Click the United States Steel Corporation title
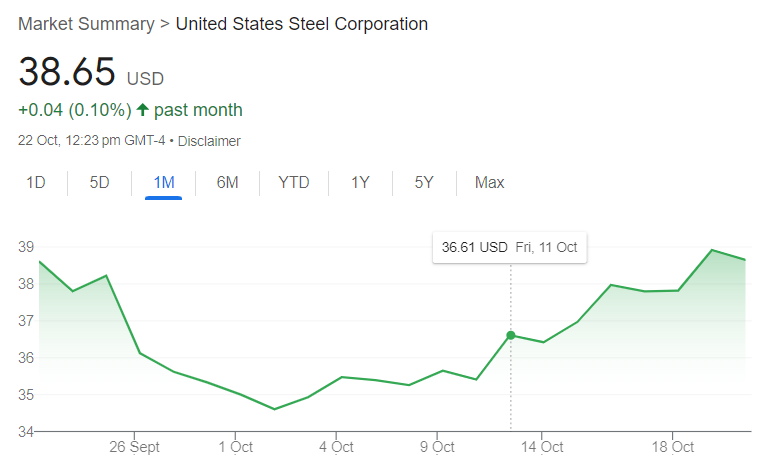Image resolution: width=761 pixels, height=465 pixels. (x=301, y=23)
